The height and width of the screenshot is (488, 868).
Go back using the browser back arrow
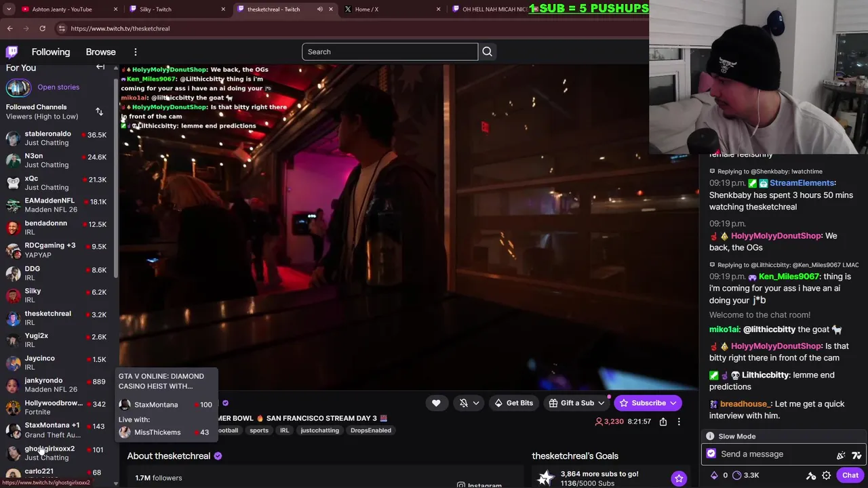pos(9,28)
